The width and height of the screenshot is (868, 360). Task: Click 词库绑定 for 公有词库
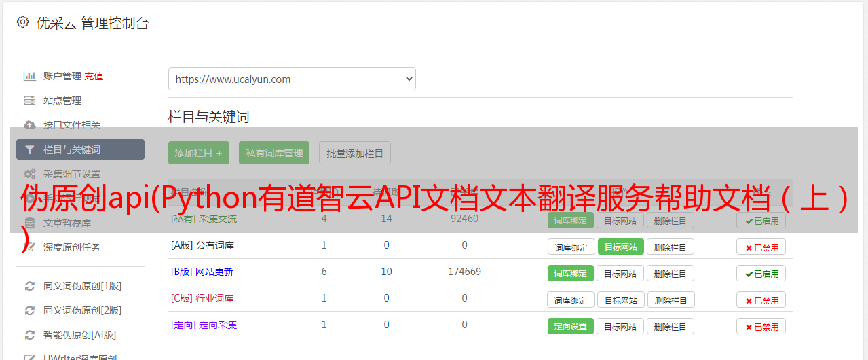tap(571, 247)
